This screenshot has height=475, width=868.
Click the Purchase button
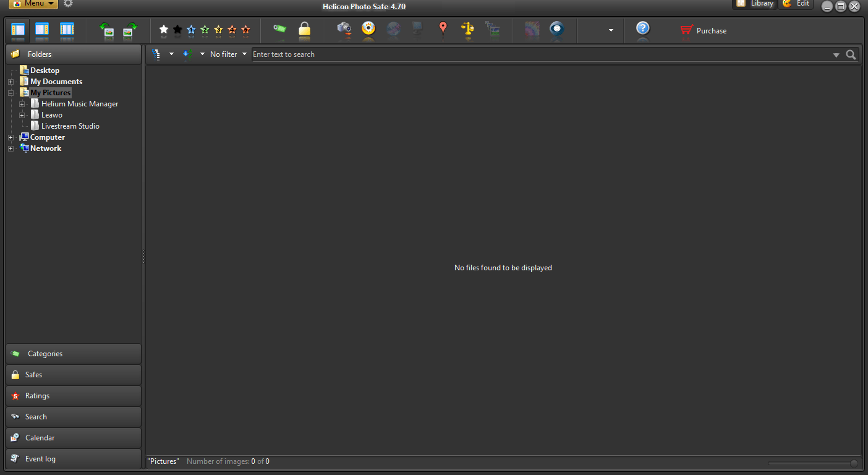point(704,30)
